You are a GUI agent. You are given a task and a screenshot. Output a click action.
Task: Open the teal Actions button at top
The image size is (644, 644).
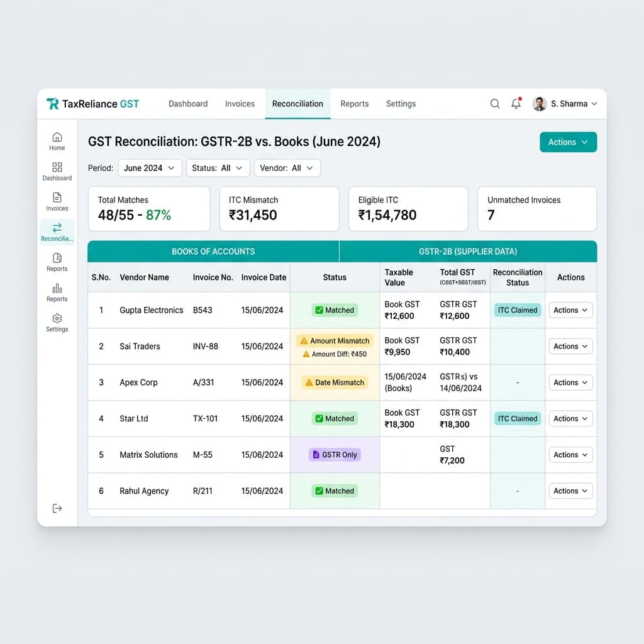(x=568, y=142)
